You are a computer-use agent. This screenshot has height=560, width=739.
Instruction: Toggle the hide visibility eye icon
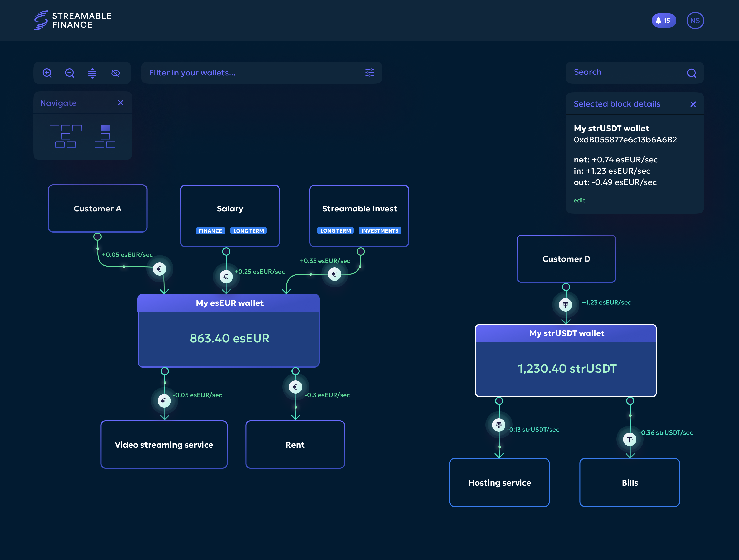(115, 73)
